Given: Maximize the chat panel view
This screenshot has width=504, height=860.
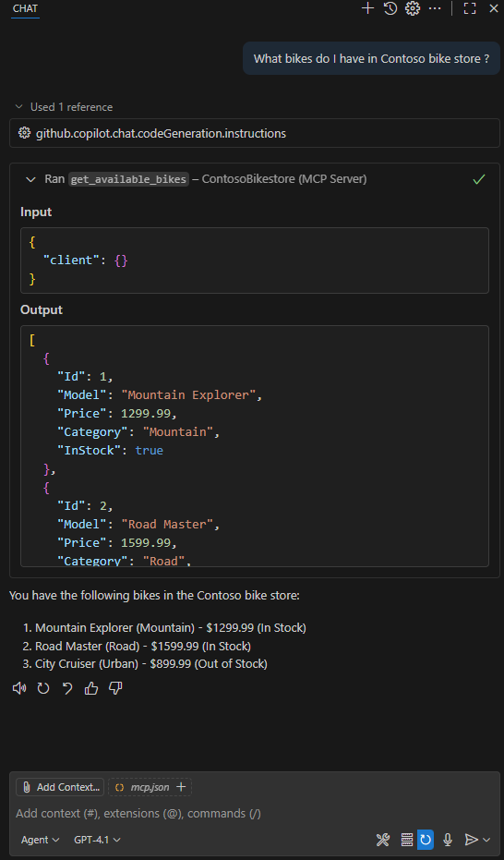Looking at the screenshot, I should click(x=470, y=8).
